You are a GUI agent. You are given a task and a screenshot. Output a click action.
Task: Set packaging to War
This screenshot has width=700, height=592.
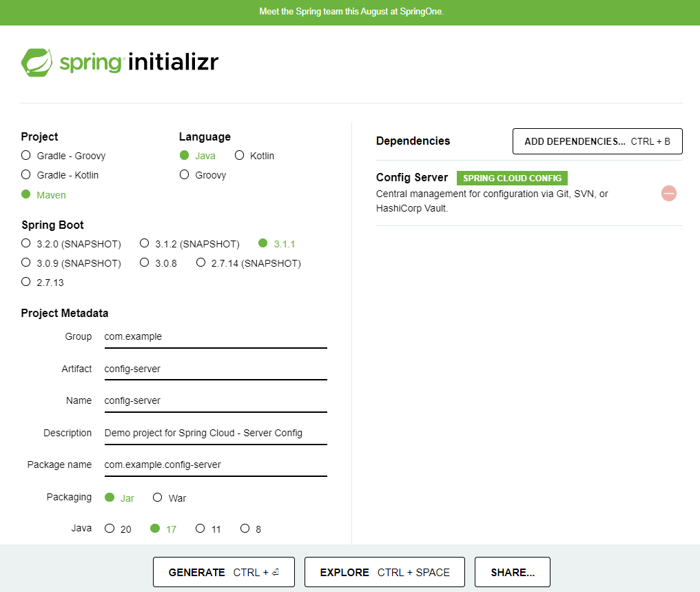[x=169, y=498]
